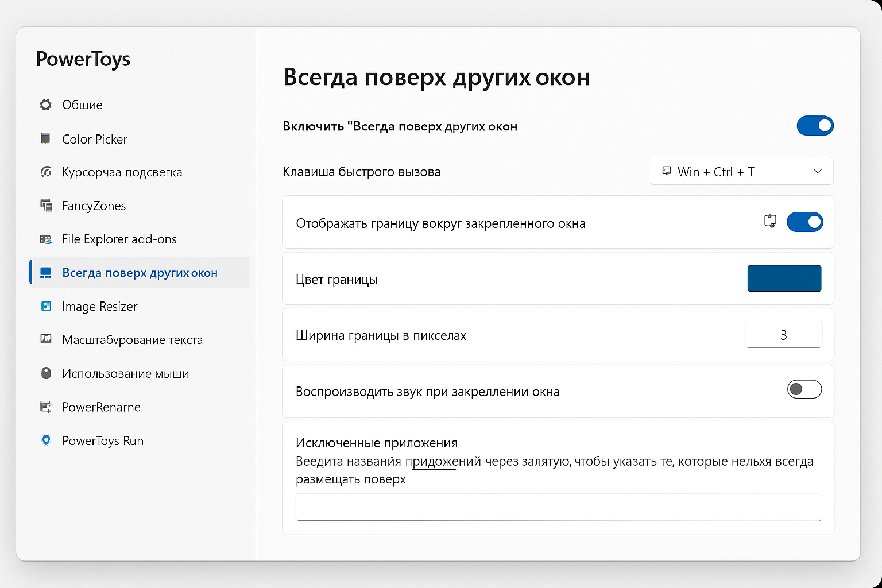The width and height of the screenshot is (882, 588).
Task: Open FancyZones via its sidebar icon
Action: 45,206
